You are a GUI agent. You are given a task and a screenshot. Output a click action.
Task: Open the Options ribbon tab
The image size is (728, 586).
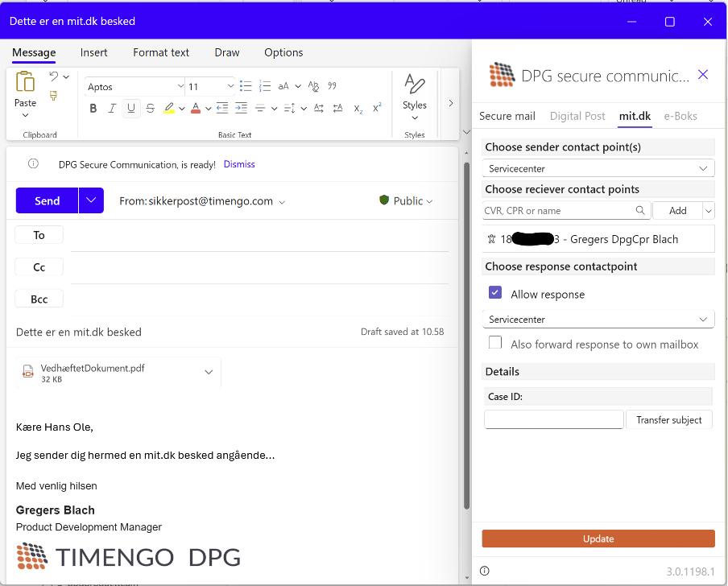click(x=283, y=52)
